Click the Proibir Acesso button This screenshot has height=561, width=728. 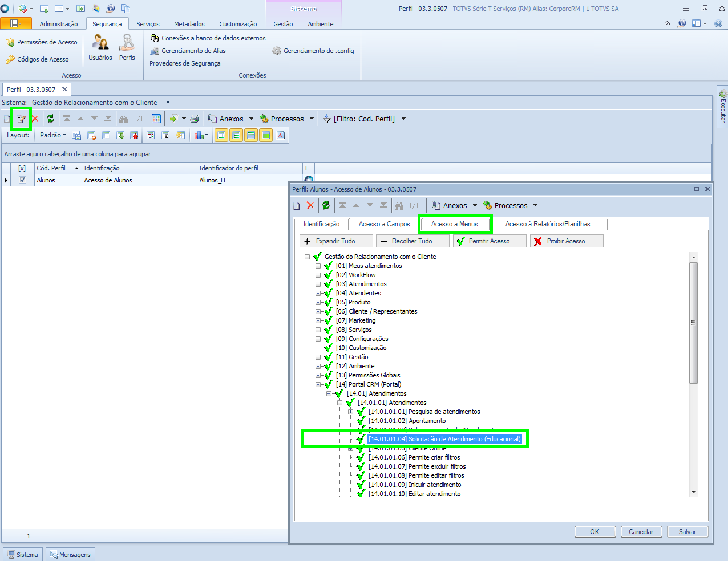(566, 241)
